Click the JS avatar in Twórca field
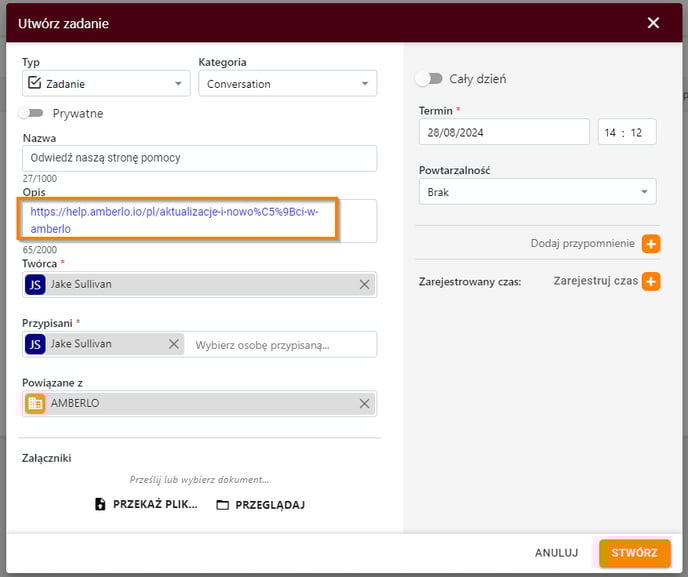Screen dimensions: 688x577 [35, 285]
